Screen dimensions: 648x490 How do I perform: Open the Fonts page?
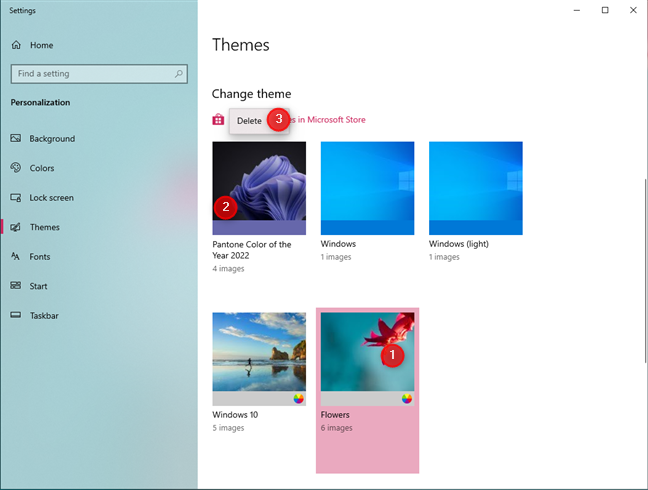click(x=40, y=257)
